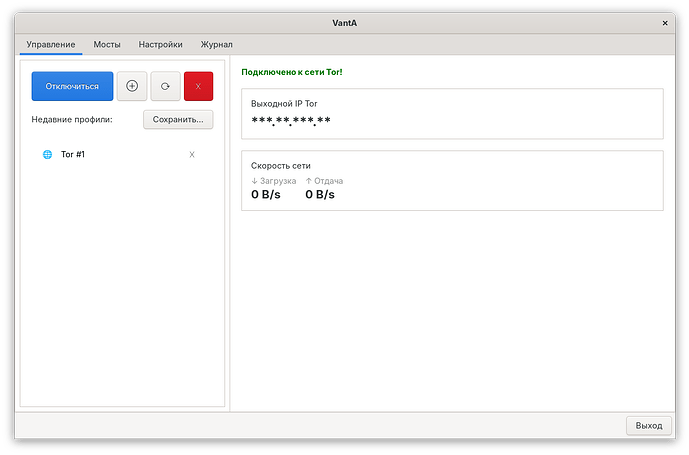This screenshot has width=689, height=455.
Task: Switch to the Управление tab
Action: (51, 44)
